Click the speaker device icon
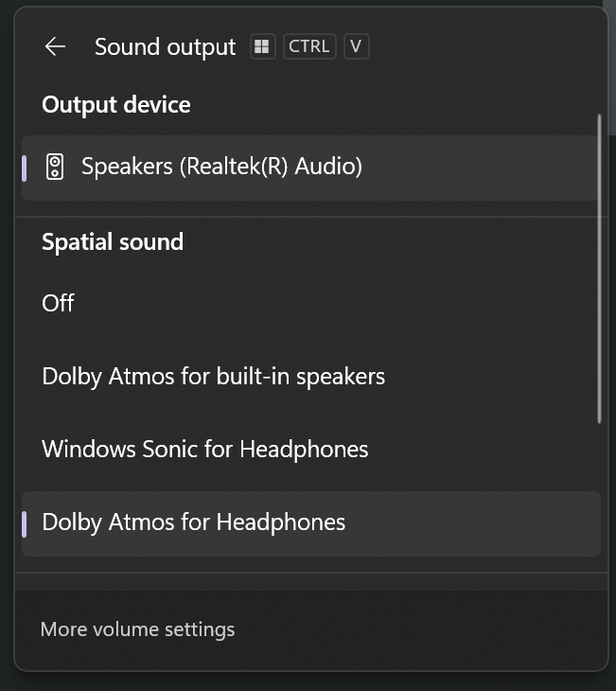The image size is (616, 691). click(55, 168)
